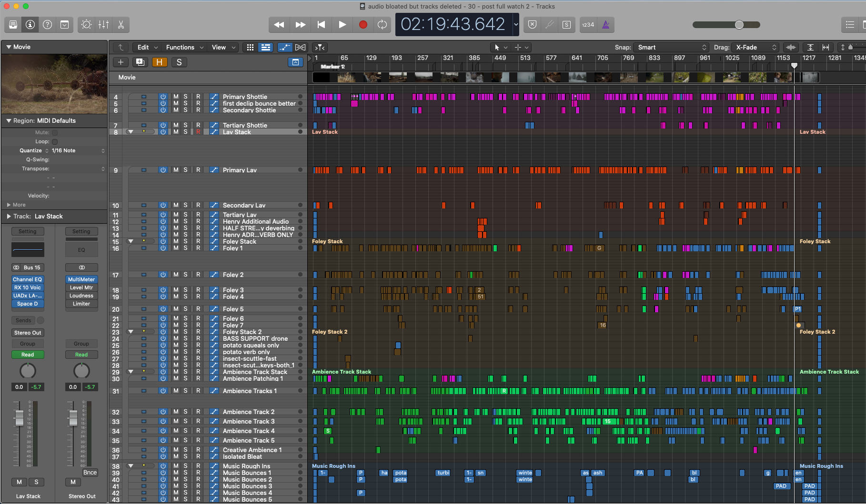Expand the Track Lav Stack section
This screenshot has width=866, height=504.
coord(9,216)
